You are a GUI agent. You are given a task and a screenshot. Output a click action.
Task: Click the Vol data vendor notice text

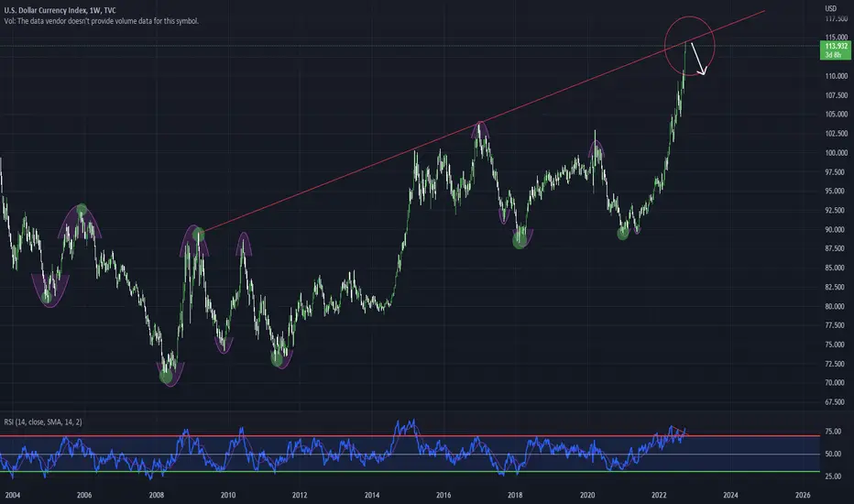click(102, 21)
